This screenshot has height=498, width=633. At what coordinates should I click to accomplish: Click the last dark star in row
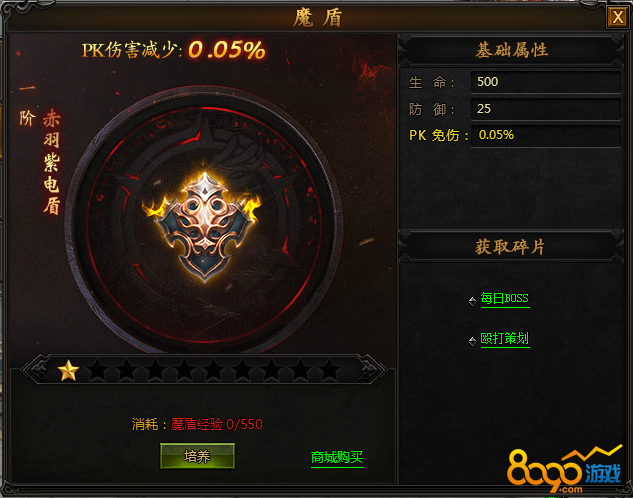330,370
